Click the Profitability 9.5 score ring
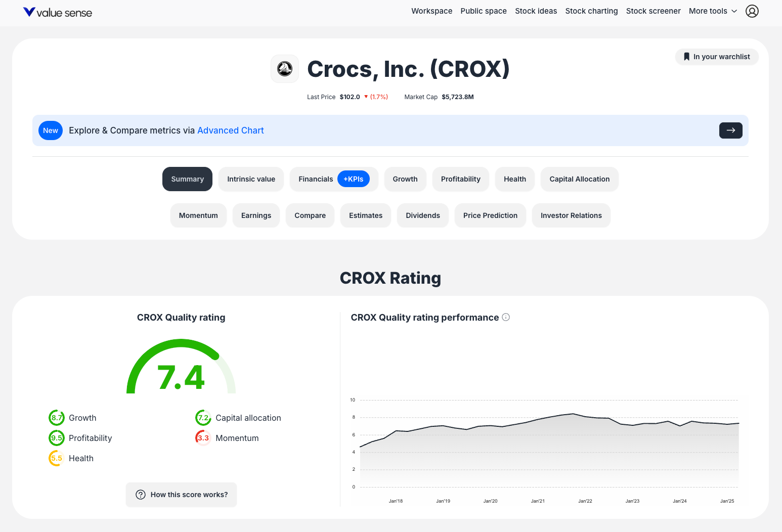The height and width of the screenshot is (532, 782). pos(57,438)
